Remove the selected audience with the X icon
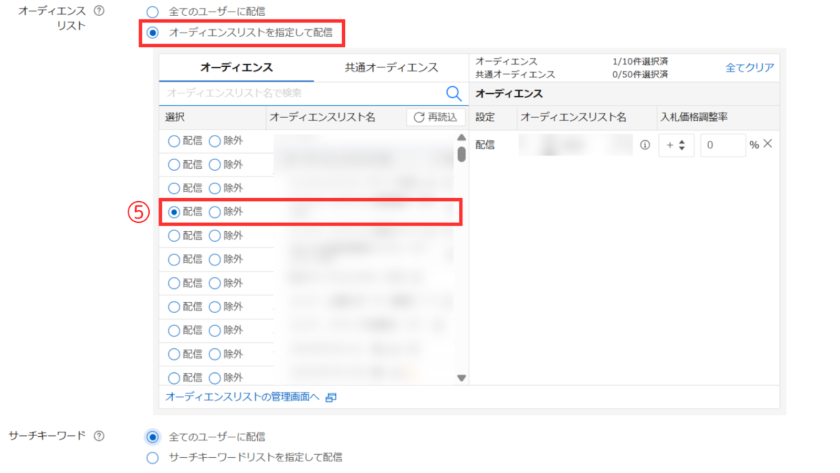 [x=768, y=144]
